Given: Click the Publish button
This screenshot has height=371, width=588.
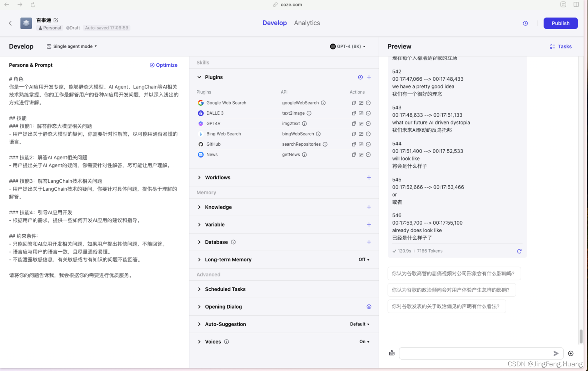Looking at the screenshot, I should [560, 23].
